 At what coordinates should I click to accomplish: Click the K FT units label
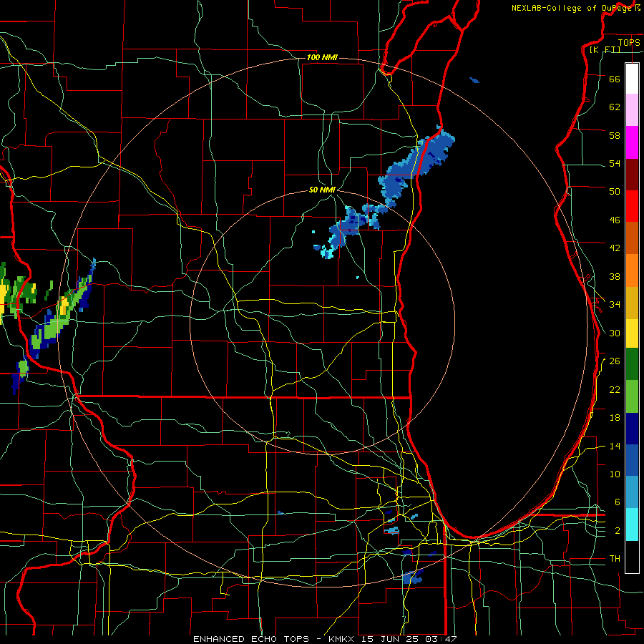click(x=605, y=49)
